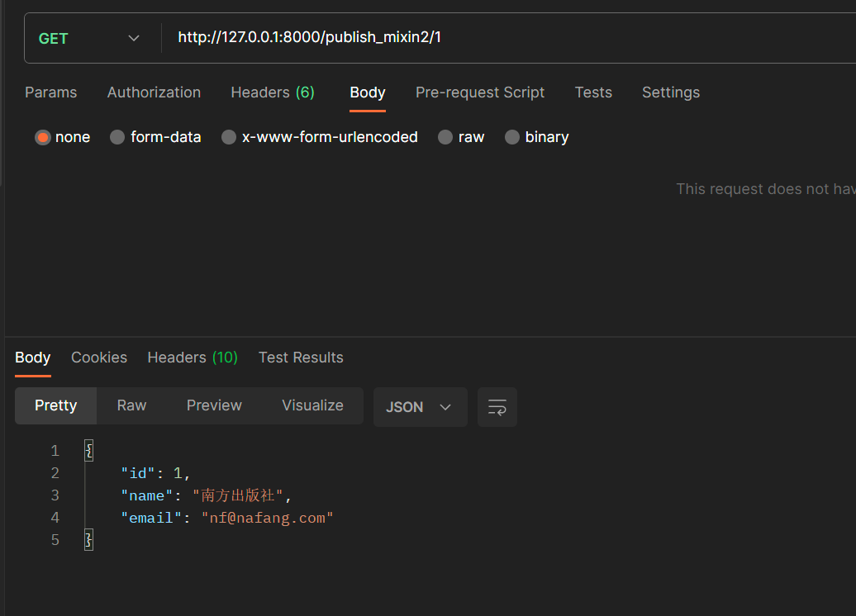Screen dimensions: 856x616
Task: Open the GET request method dropdown
Action: click(x=90, y=37)
